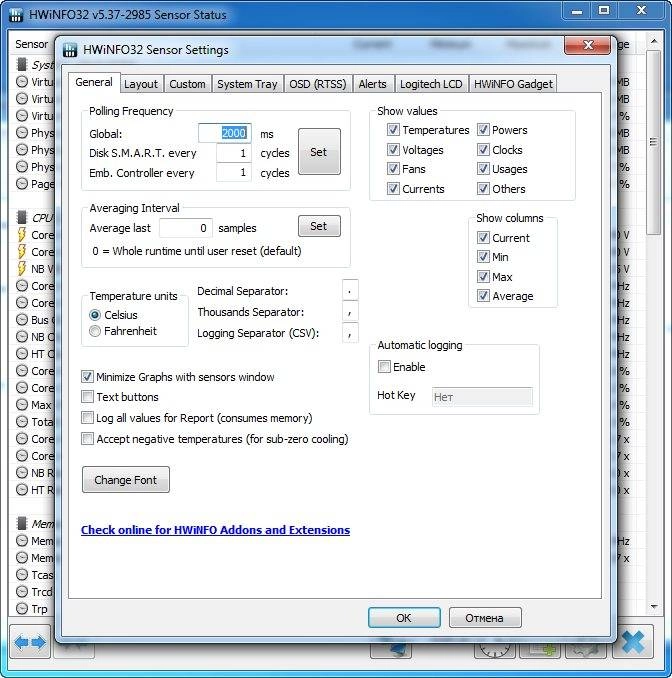Uncheck Temperatures in Show values

coord(393,130)
